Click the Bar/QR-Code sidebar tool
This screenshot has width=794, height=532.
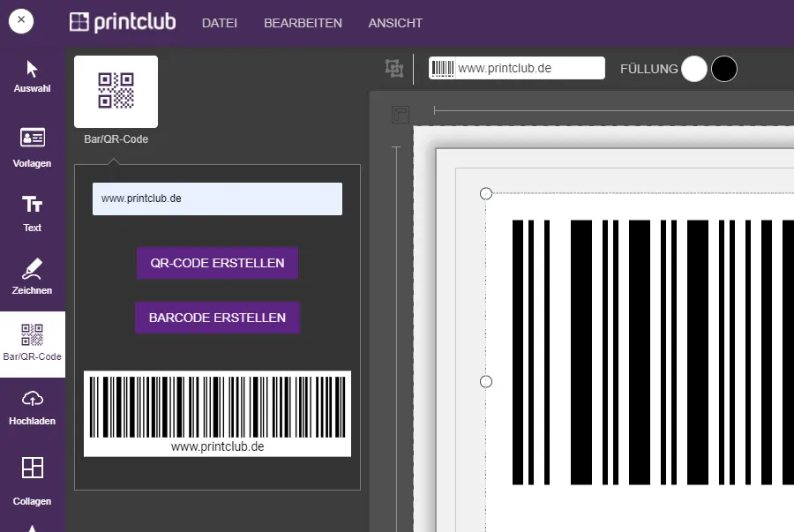pyautogui.click(x=33, y=343)
